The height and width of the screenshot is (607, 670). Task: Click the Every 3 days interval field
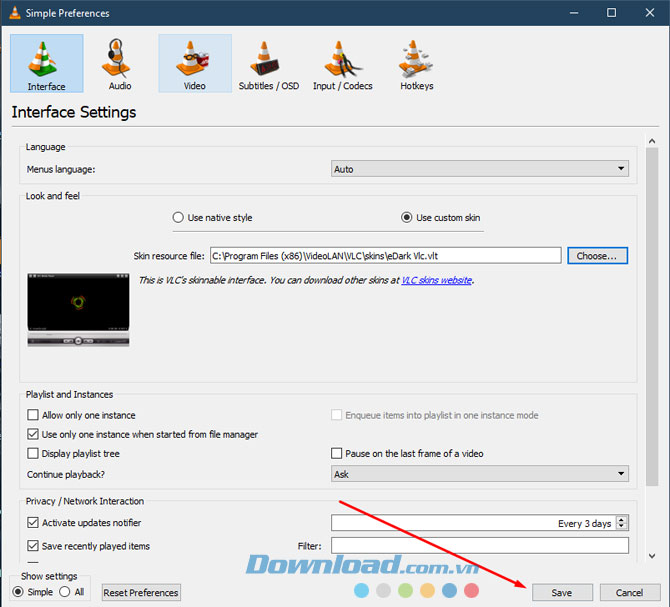473,523
